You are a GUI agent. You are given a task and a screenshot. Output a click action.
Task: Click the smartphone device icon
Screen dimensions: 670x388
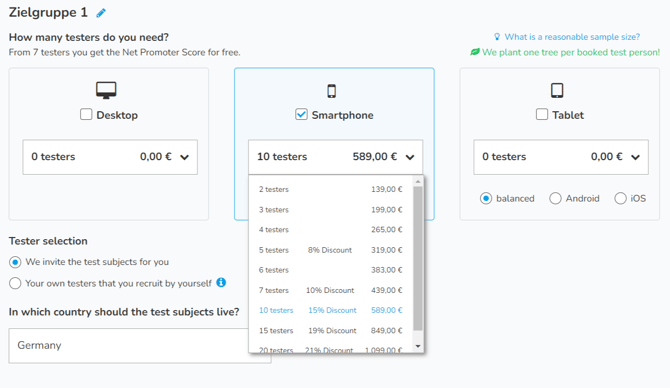tap(332, 91)
